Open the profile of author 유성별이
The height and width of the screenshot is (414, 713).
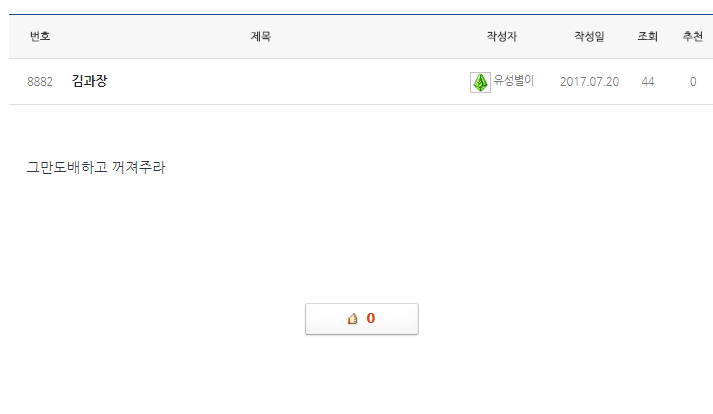(513, 81)
